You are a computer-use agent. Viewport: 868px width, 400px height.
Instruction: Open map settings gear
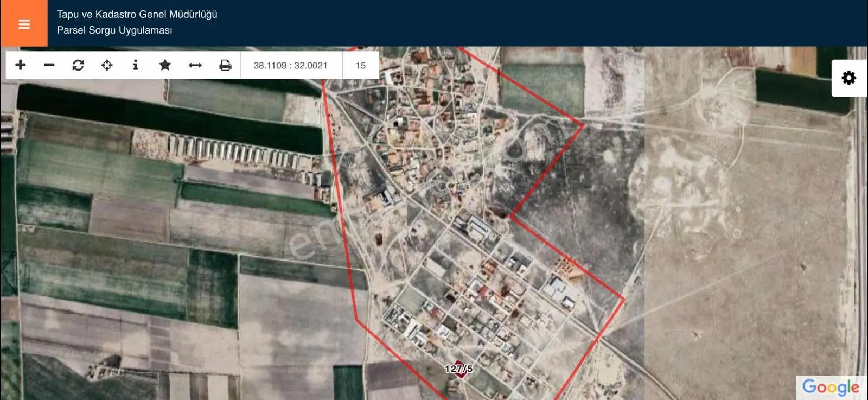click(849, 78)
